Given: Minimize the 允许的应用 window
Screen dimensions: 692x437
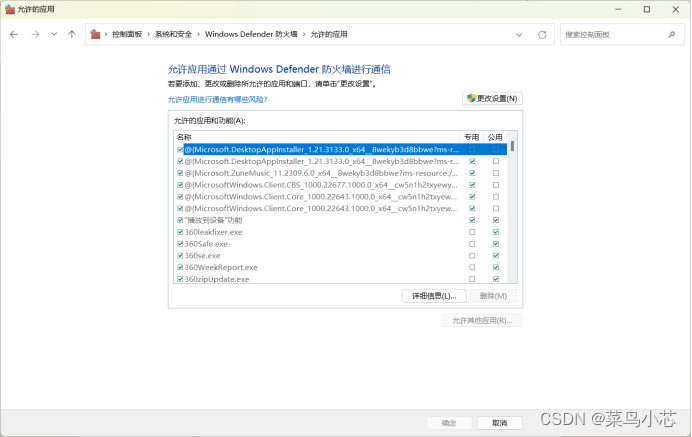Looking at the screenshot, I should 618,9.
